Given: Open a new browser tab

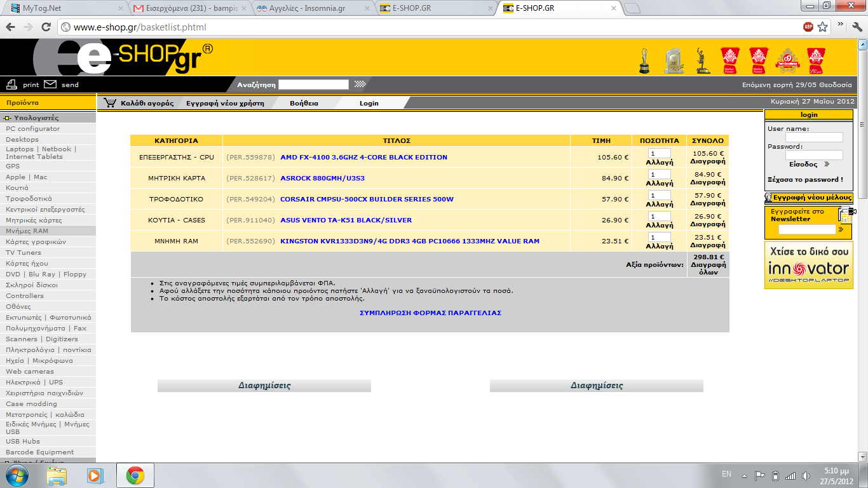Looking at the screenshot, I should tap(632, 8).
